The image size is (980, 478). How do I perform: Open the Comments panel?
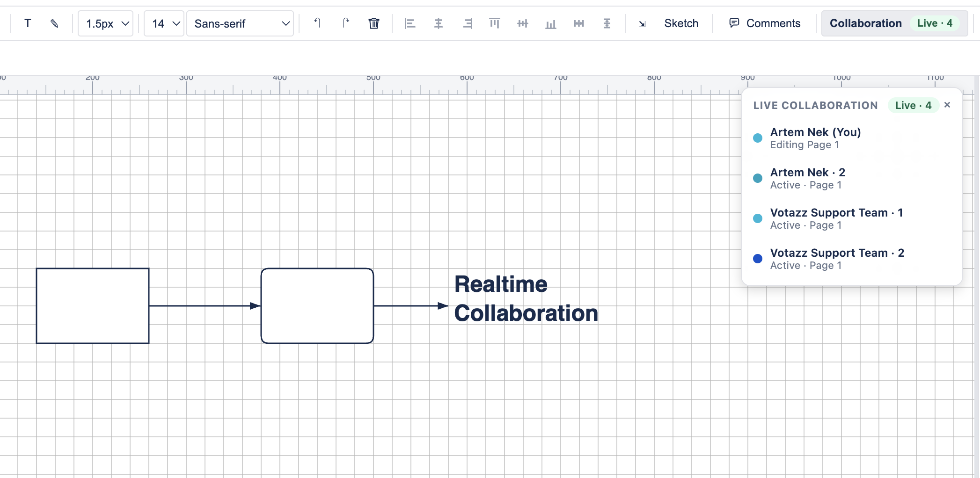(x=765, y=23)
